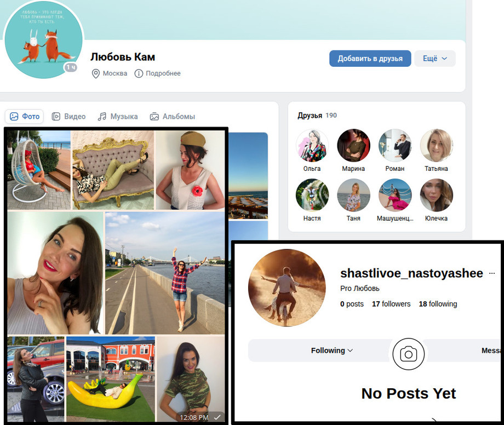The height and width of the screenshot is (425, 504).
Task: Click the info icon beside Подробнее
Action: (x=139, y=73)
